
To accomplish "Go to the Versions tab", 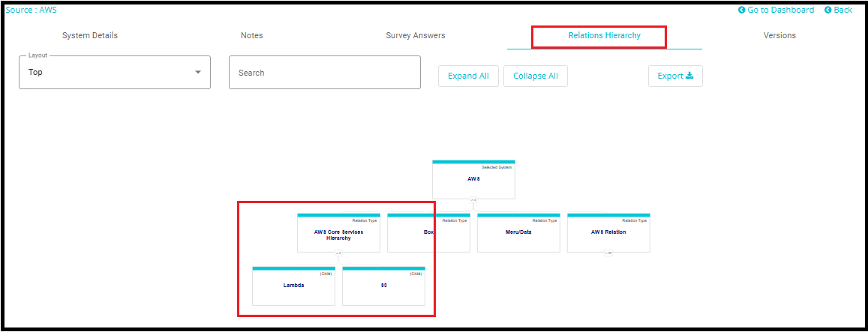I will click(x=779, y=35).
